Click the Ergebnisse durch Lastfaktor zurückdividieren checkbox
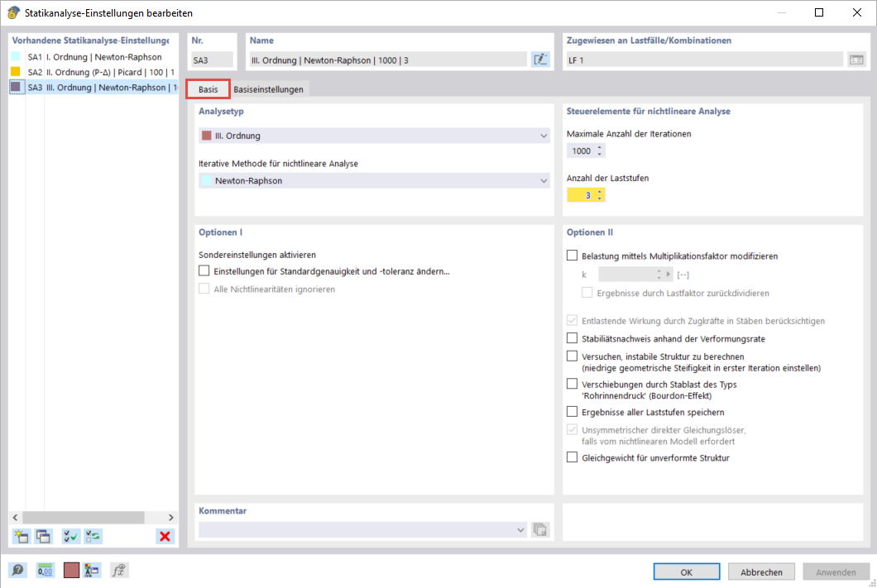 [587, 292]
